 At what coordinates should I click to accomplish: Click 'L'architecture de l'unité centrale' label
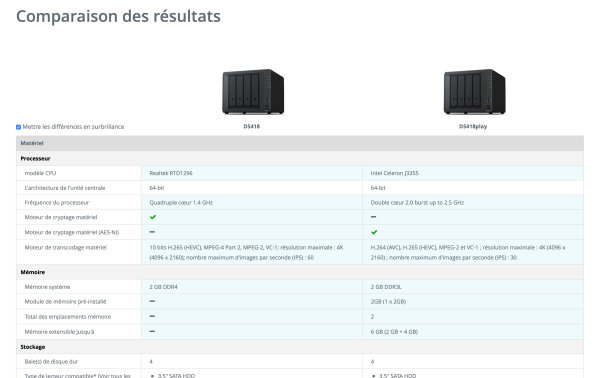65,188
